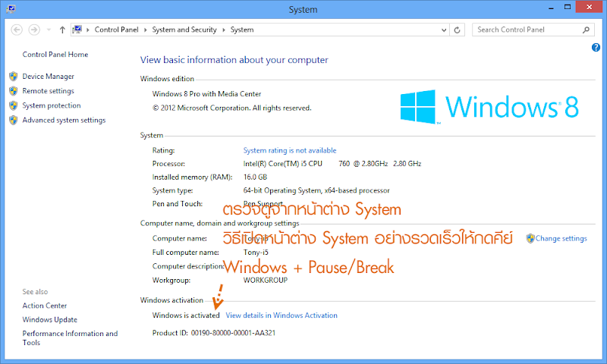This screenshot has width=607, height=364.
Task: Expand the chevron before System and Security
Action: click(145, 30)
